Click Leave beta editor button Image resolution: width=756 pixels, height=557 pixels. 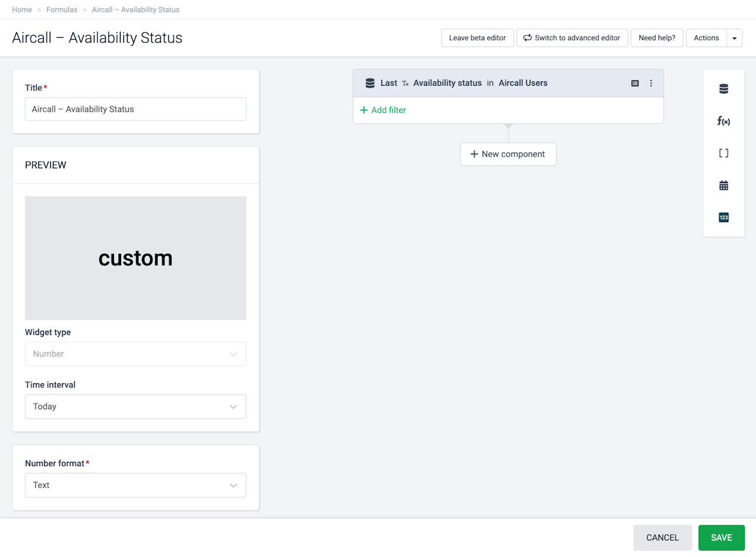click(x=477, y=38)
